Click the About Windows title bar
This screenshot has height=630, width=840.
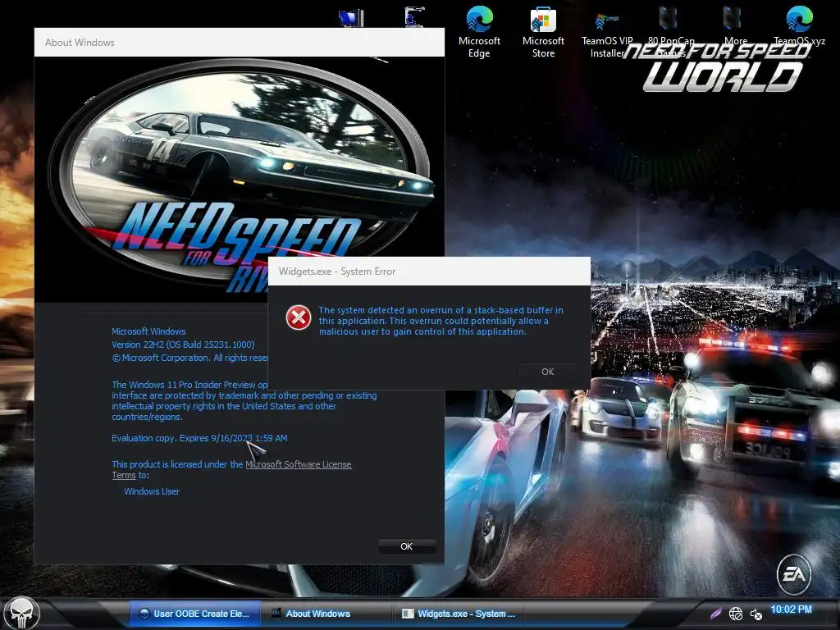[x=240, y=43]
